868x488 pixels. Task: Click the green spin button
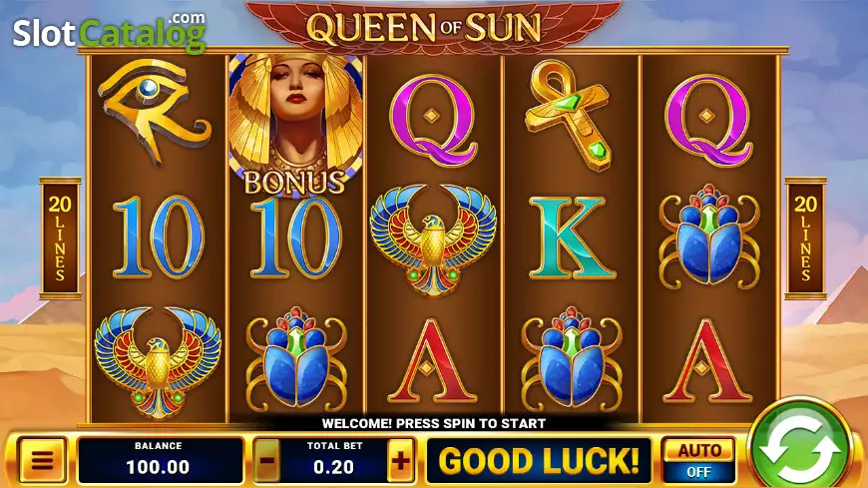[x=799, y=447]
